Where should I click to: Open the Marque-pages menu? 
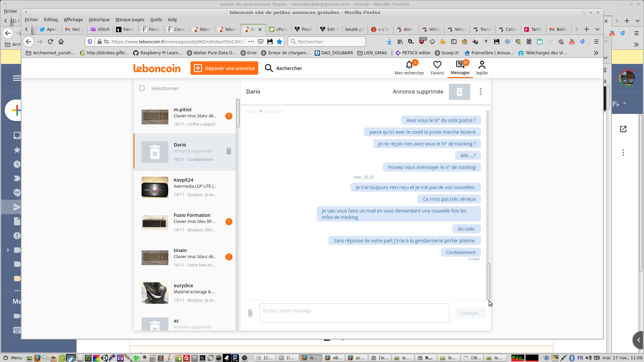[130, 19]
